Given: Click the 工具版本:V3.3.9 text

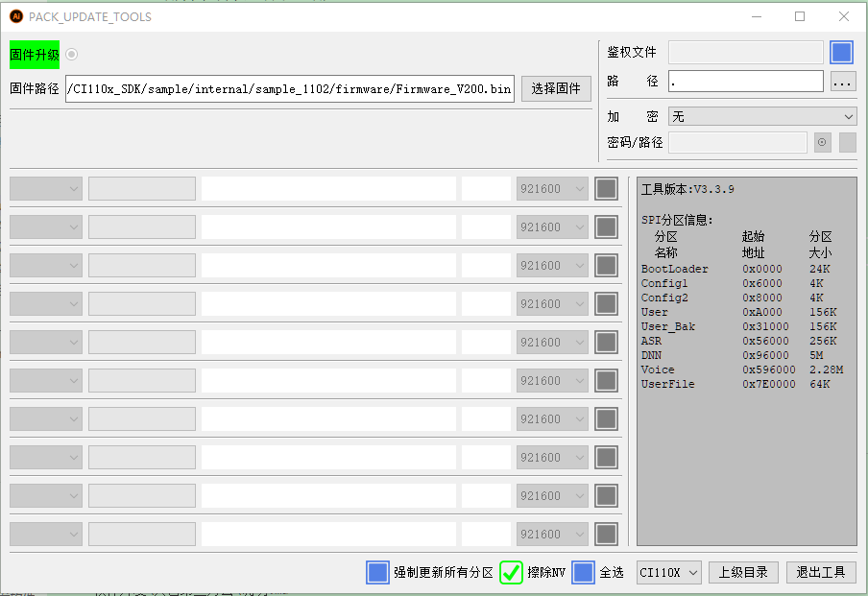Looking at the screenshot, I should [687, 189].
